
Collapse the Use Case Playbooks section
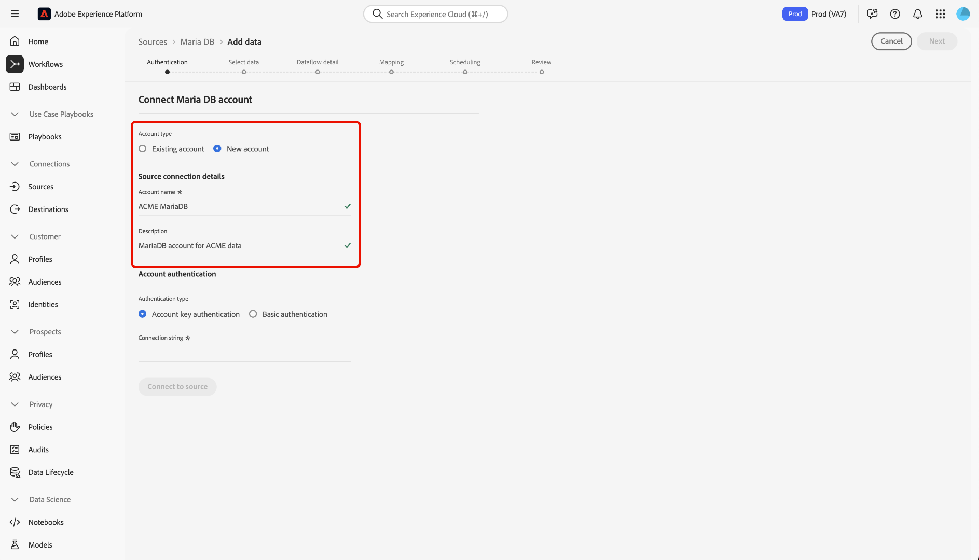[15, 114]
